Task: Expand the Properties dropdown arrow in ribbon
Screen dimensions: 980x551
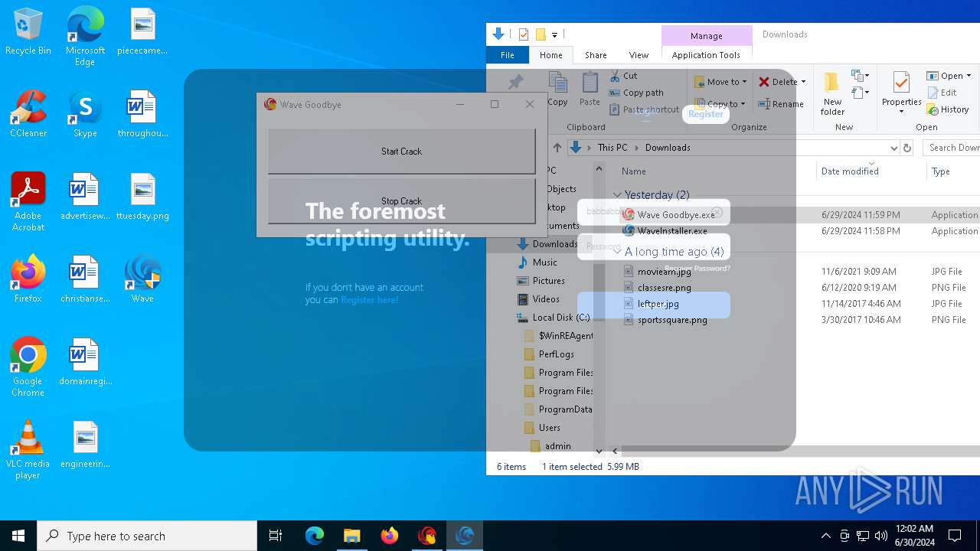Action: click(901, 112)
